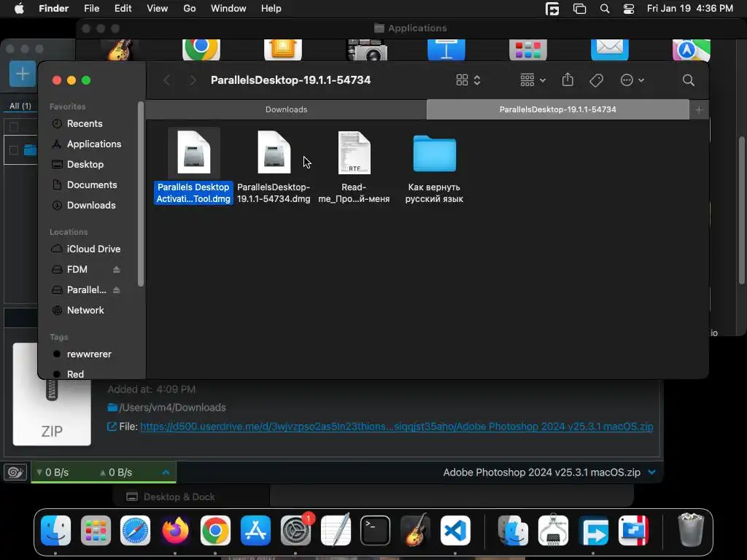747x560 pixels.
Task: Click FDM's add download plus button
Action: point(23,74)
